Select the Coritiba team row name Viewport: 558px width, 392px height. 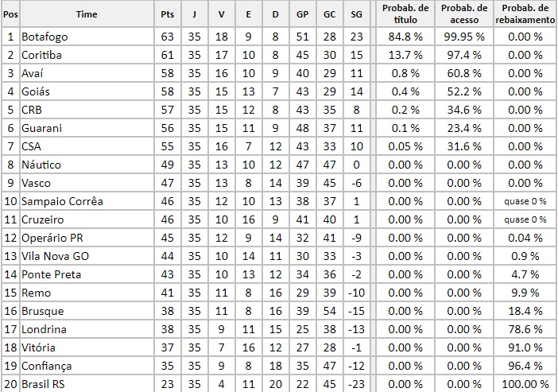click(41, 55)
